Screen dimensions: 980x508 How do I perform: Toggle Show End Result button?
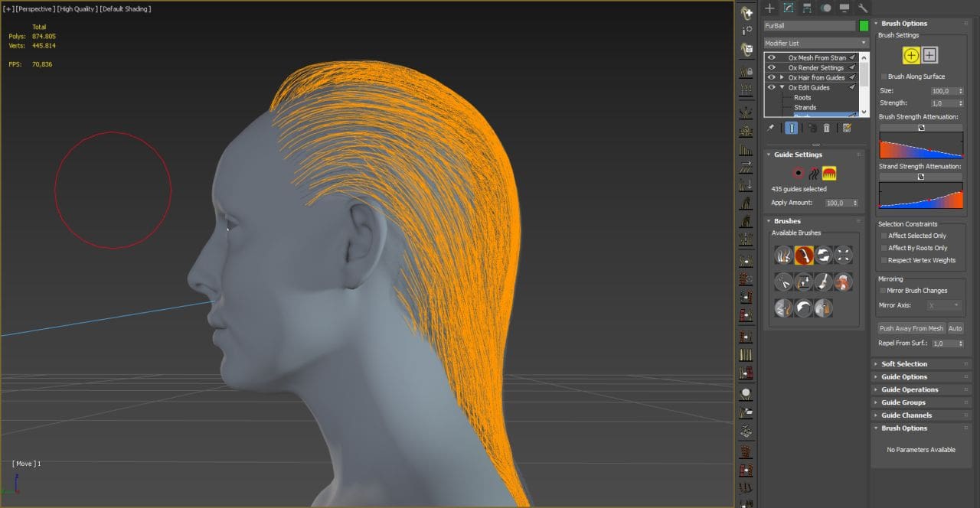tap(792, 128)
